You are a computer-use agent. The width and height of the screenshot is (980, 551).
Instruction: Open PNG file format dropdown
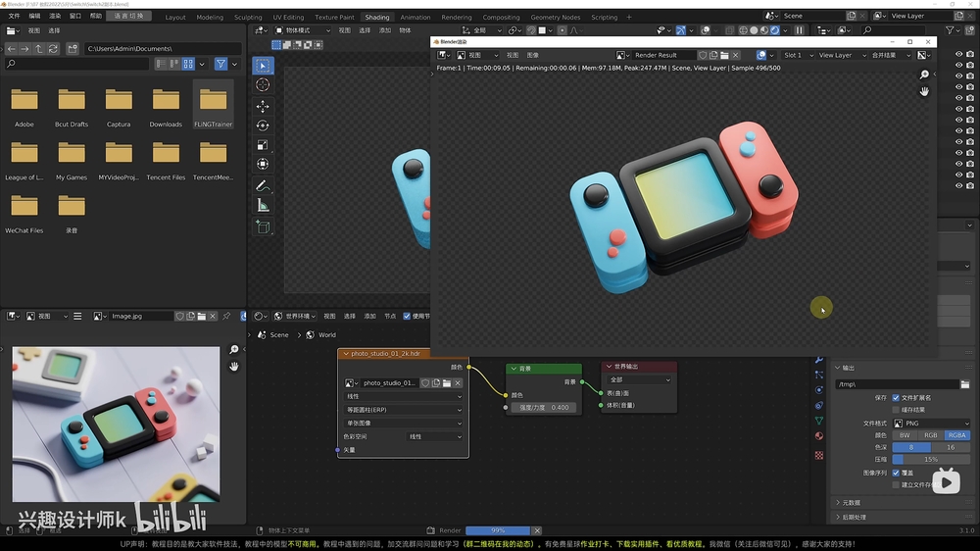point(931,424)
